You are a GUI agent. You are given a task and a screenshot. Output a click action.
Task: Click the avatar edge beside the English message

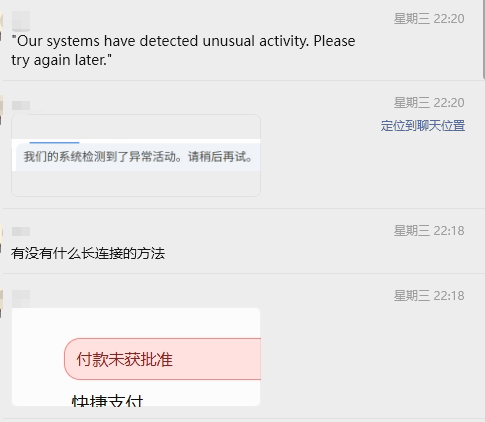(x=1, y=23)
